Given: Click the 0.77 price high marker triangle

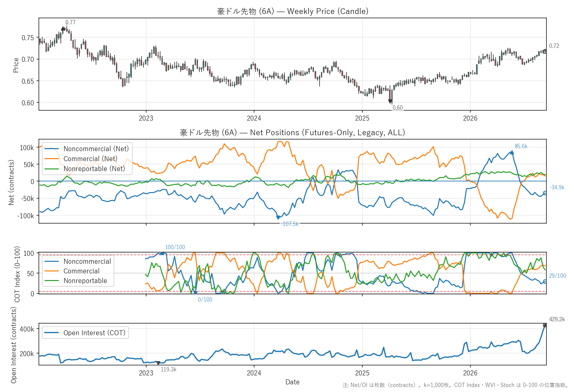Looking at the screenshot, I should coord(63,29).
